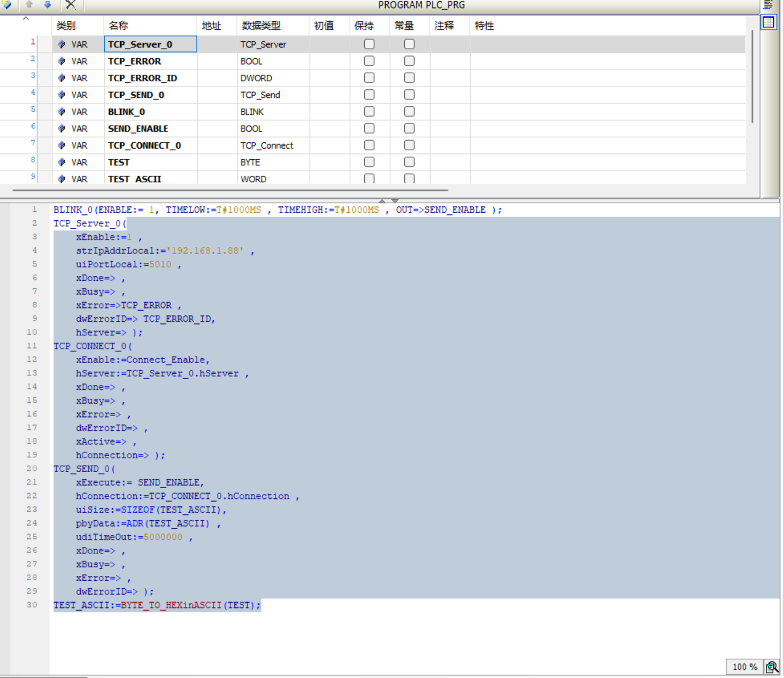
Task: Click the VAR scope icon in TCP_CONNECT_0 row
Action: coord(62,145)
